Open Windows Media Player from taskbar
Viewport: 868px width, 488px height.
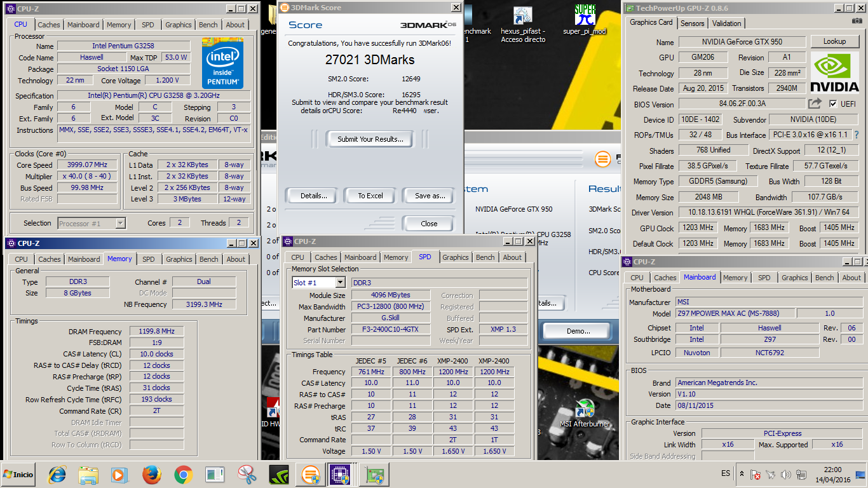coord(119,474)
